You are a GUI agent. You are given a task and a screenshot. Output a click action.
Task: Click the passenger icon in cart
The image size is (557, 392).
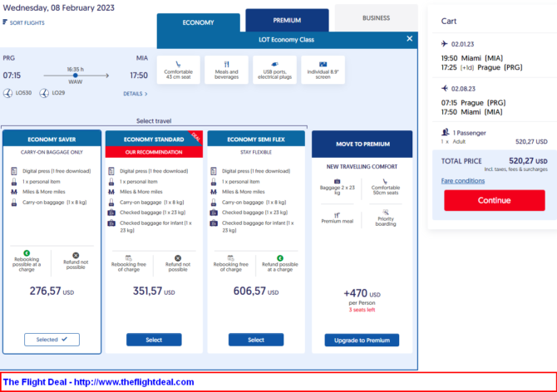[x=445, y=132]
